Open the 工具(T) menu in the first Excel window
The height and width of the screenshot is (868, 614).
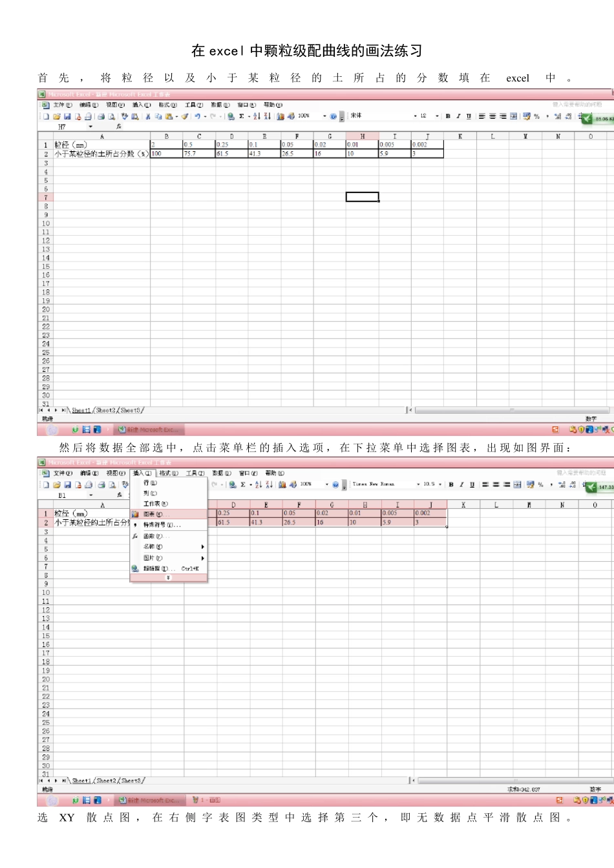pos(194,105)
